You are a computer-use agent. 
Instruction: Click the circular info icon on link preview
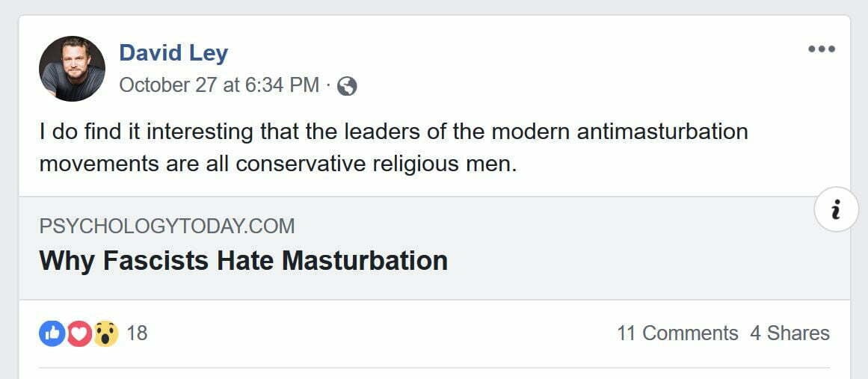(x=835, y=210)
